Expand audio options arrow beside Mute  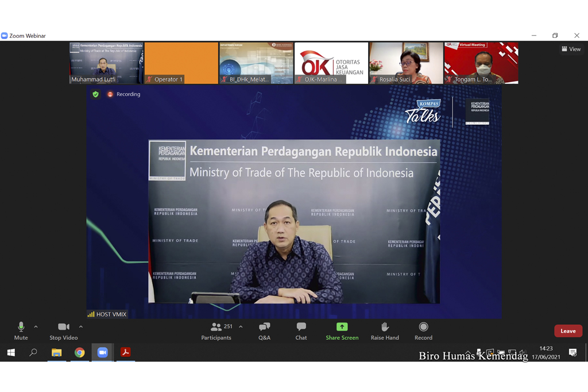click(x=36, y=326)
